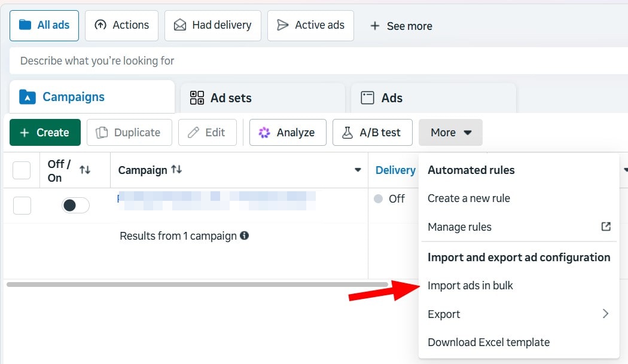Click the folder icon in All ads
Viewport: 628px width, 364px height.
pyautogui.click(x=25, y=25)
